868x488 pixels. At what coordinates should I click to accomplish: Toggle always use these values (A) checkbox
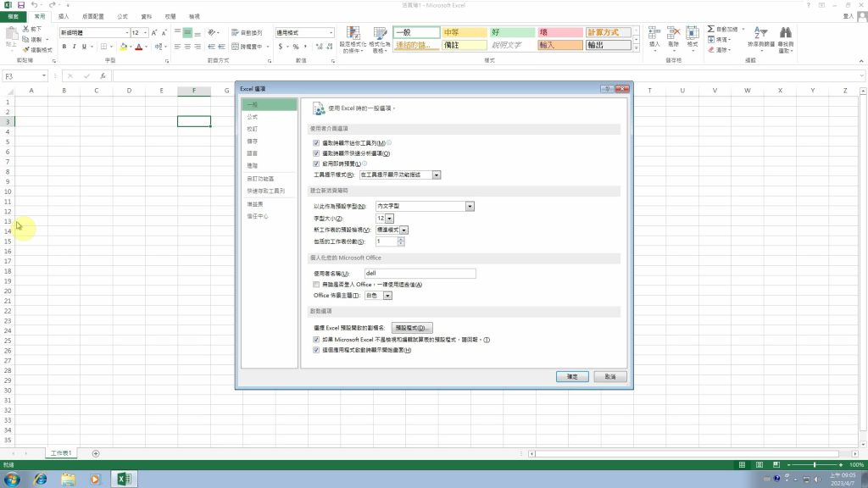[317, 285]
